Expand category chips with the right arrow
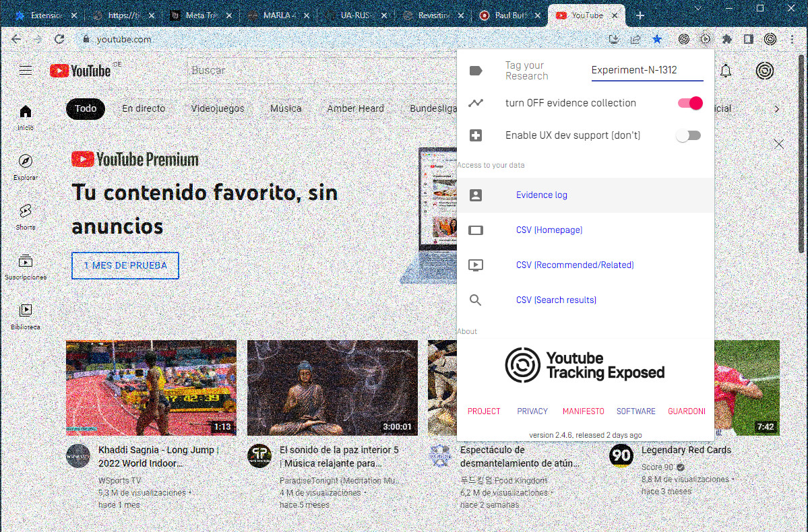The image size is (808, 532). [x=776, y=108]
